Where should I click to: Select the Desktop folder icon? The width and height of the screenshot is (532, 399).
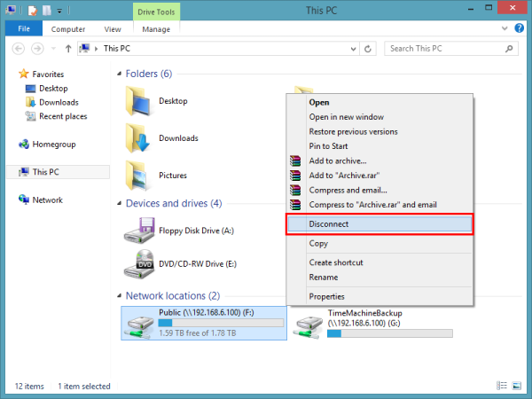(137, 101)
